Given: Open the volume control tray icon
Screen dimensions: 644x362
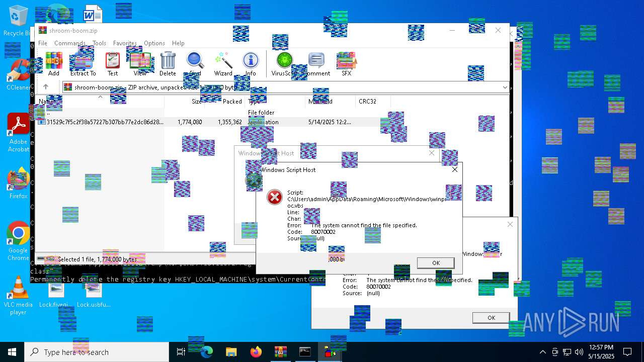Looking at the screenshot, I should [579, 352].
